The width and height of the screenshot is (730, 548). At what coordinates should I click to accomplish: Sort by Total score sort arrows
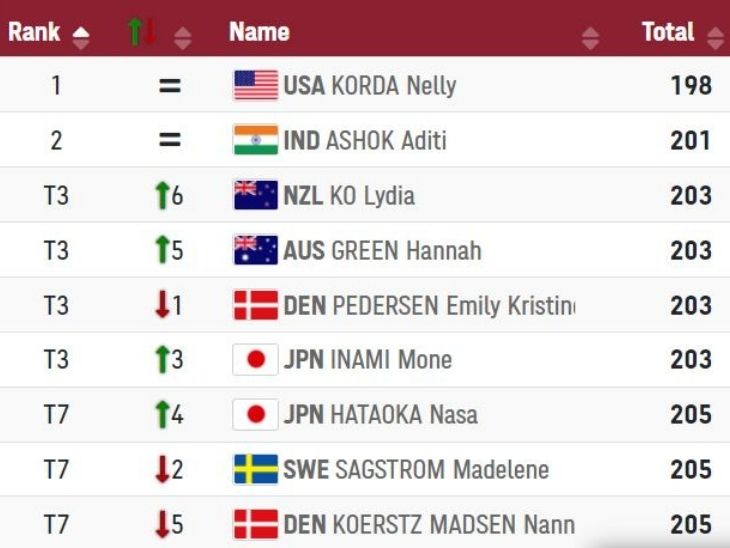coord(714,37)
